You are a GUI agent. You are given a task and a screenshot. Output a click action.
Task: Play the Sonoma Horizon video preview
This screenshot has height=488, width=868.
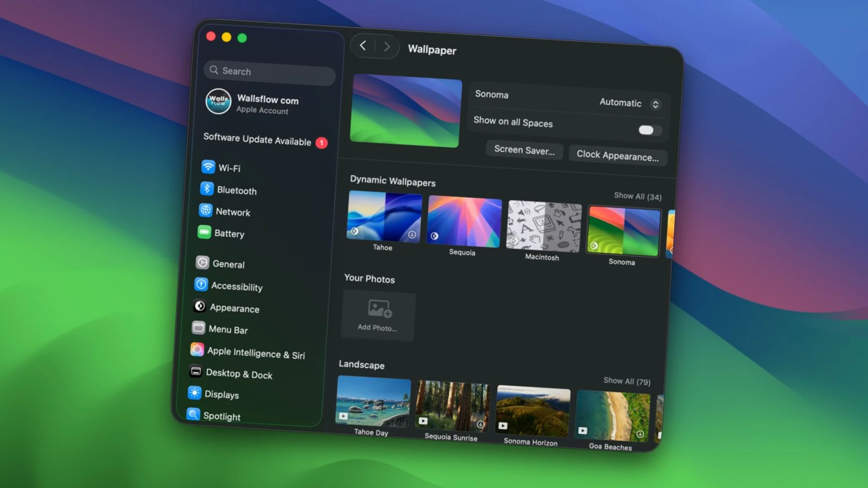click(x=503, y=425)
